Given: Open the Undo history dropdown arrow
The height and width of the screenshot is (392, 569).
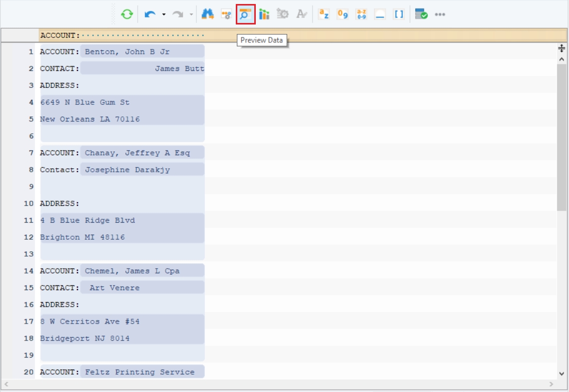Looking at the screenshot, I should click(163, 14).
